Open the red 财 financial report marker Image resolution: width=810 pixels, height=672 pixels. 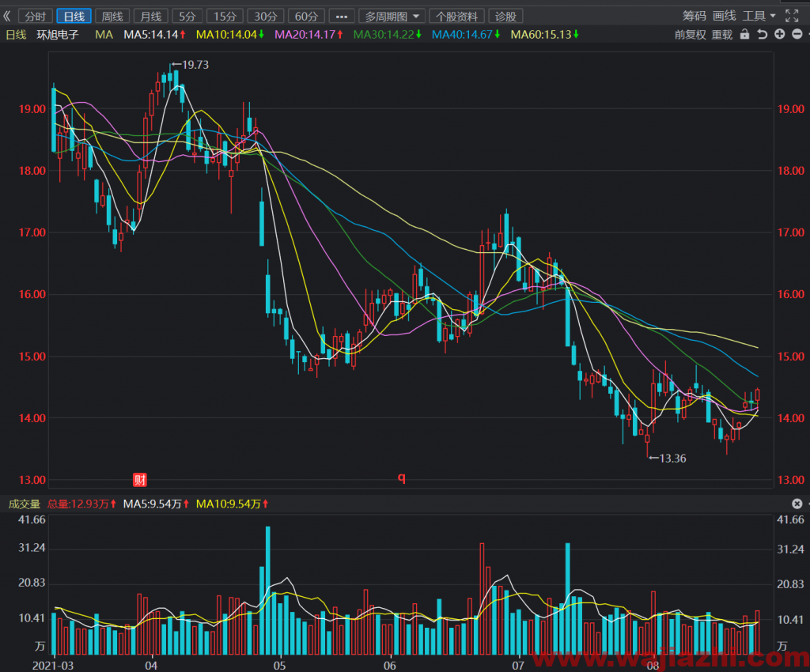coord(140,480)
